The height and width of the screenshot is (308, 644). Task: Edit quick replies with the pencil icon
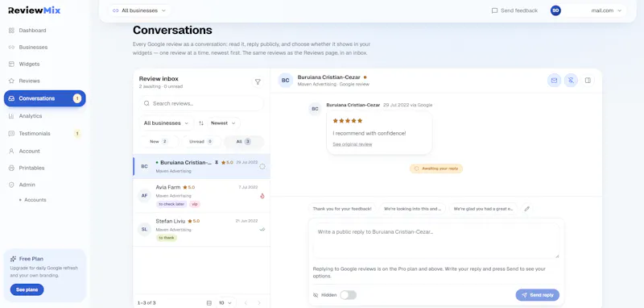[x=527, y=209]
